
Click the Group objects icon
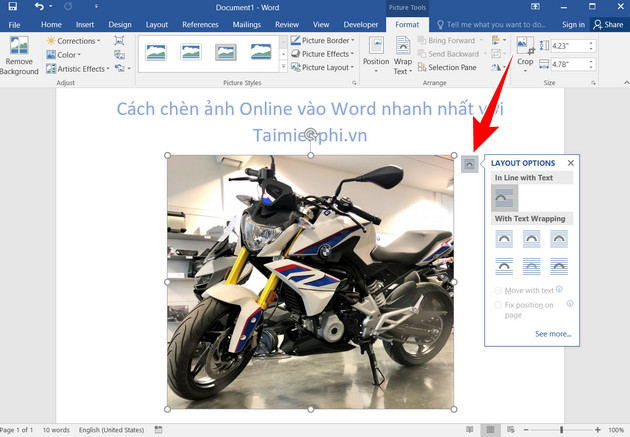click(x=496, y=54)
